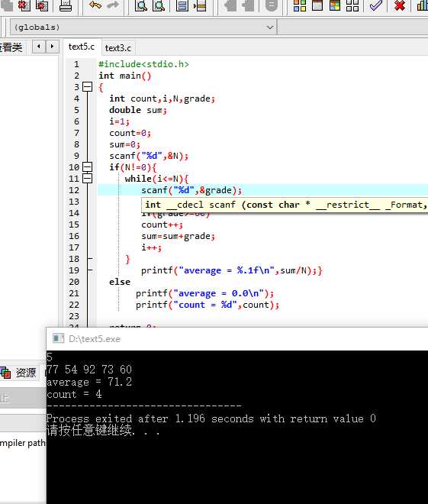Click the 'mpiler path' text in bottom panel

[x=22, y=443]
